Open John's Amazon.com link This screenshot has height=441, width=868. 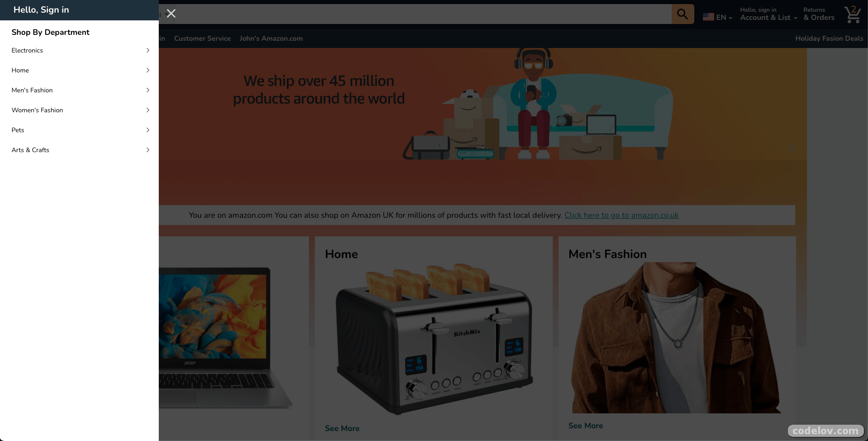coord(271,38)
